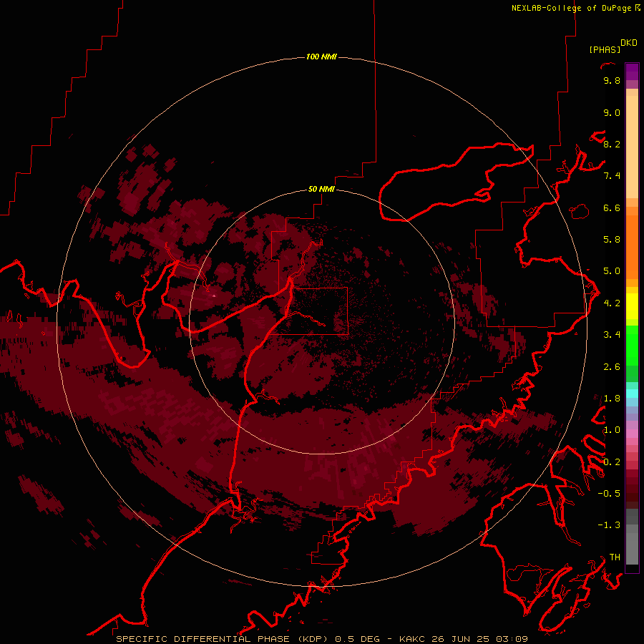Screen dimensions: 644x644
Task: Click the DKD label above the color scale
Action: [x=629, y=43]
